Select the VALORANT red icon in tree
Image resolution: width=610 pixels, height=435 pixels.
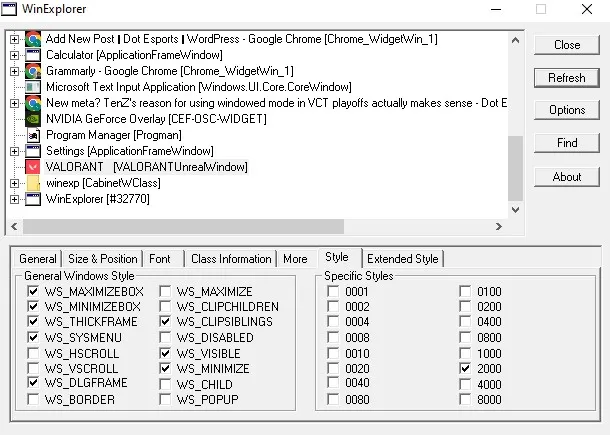point(33,167)
